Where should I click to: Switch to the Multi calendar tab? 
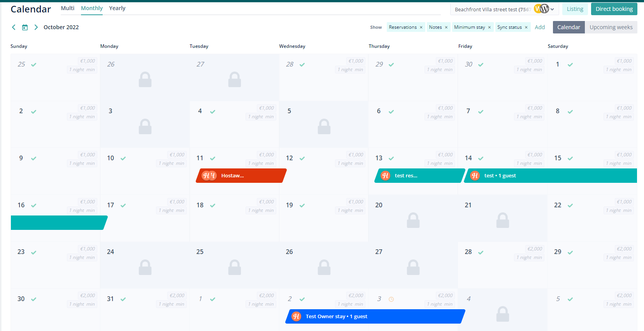pyautogui.click(x=67, y=8)
